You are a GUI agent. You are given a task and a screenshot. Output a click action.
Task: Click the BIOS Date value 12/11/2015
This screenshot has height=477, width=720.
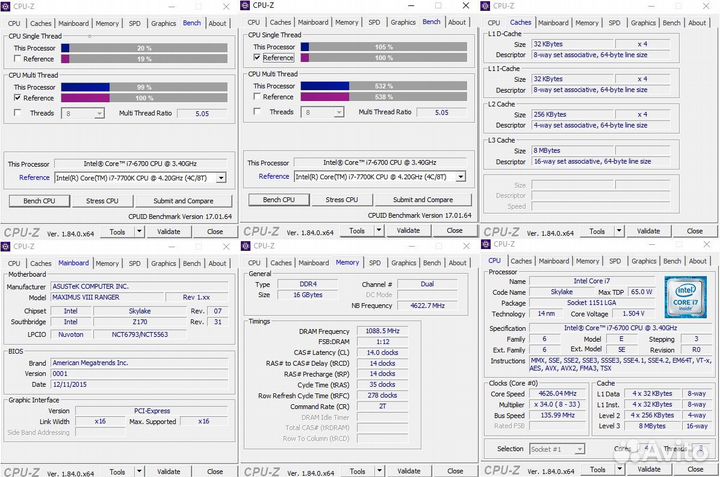[139, 384]
